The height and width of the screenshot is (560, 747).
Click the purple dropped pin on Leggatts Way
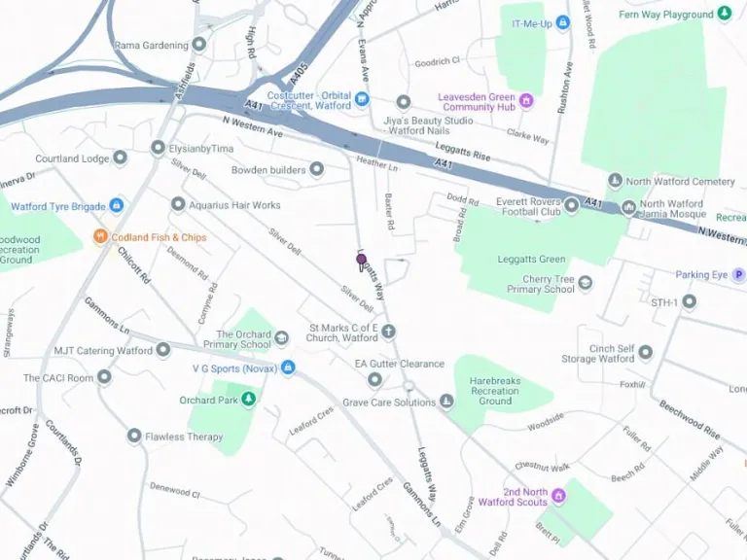point(361,262)
